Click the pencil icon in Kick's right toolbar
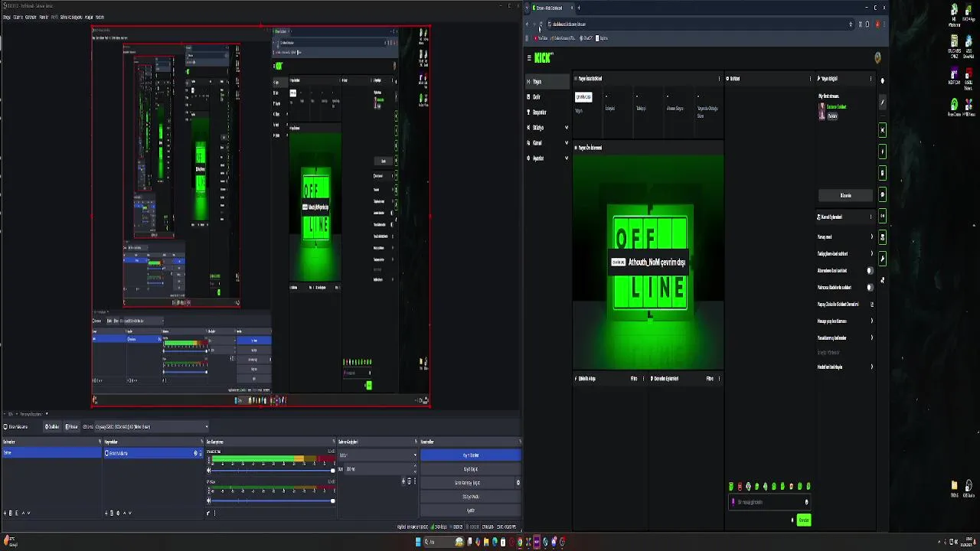980x551 pixels. tap(882, 103)
